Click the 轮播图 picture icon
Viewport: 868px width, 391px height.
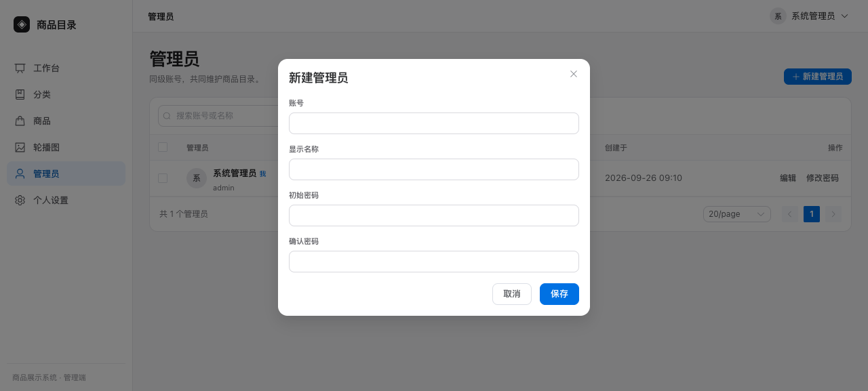click(x=20, y=148)
